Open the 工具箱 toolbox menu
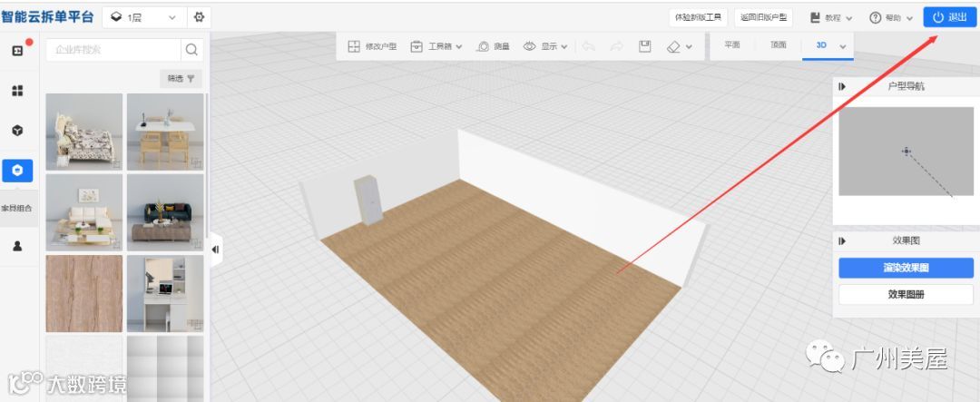980x402 pixels. 436,46
